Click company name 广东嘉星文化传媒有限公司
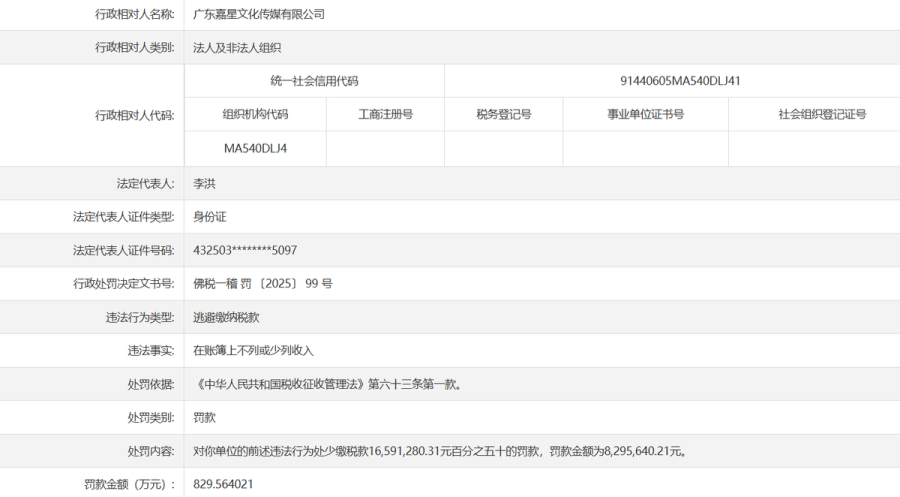Viewport: 900px width, 497px height. 259,14
